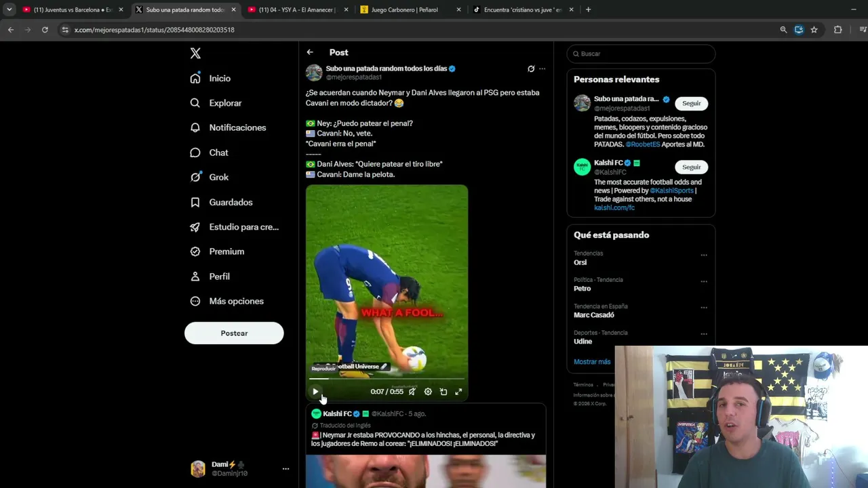
Task: Open the Kalshi FC avatar in Personas relevantes
Action: 583,167
